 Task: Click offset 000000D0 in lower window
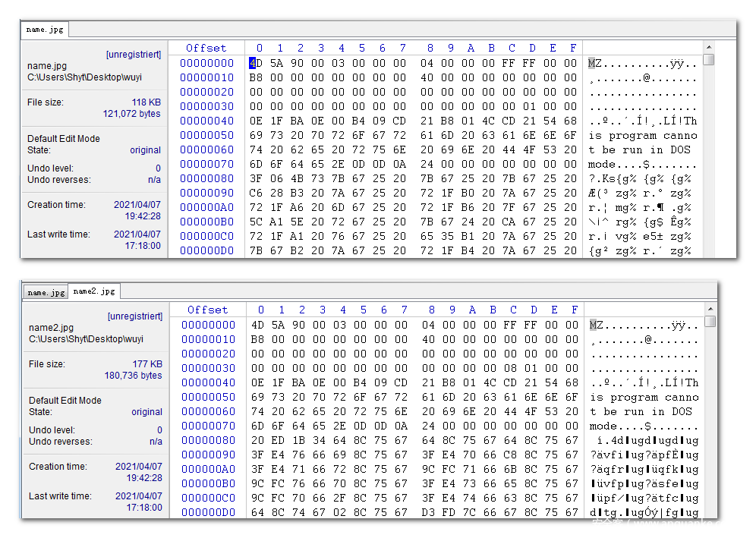tap(208, 512)
